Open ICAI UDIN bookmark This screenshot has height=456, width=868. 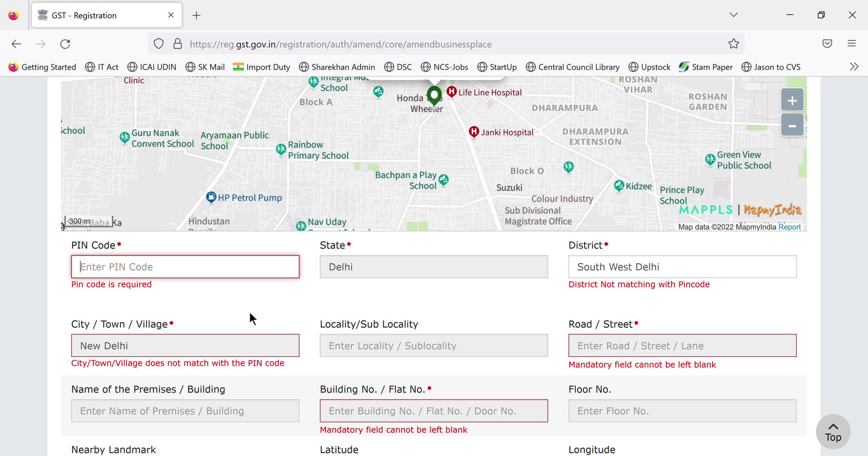(152, 67)
